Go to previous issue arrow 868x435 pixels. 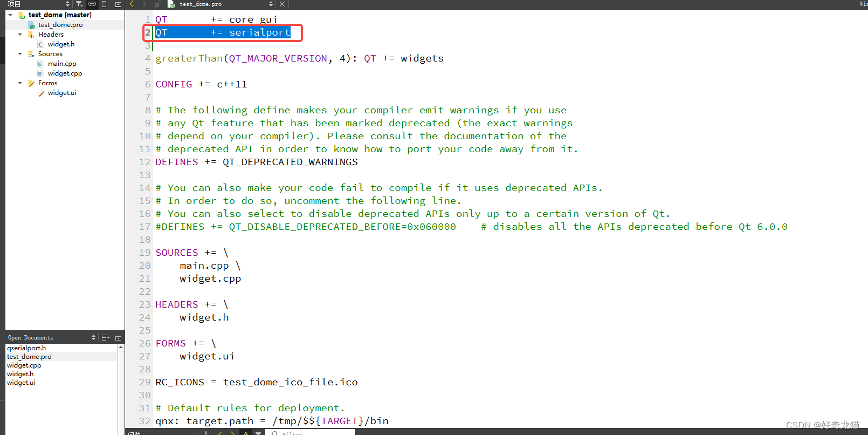click(x=220, y=433)
